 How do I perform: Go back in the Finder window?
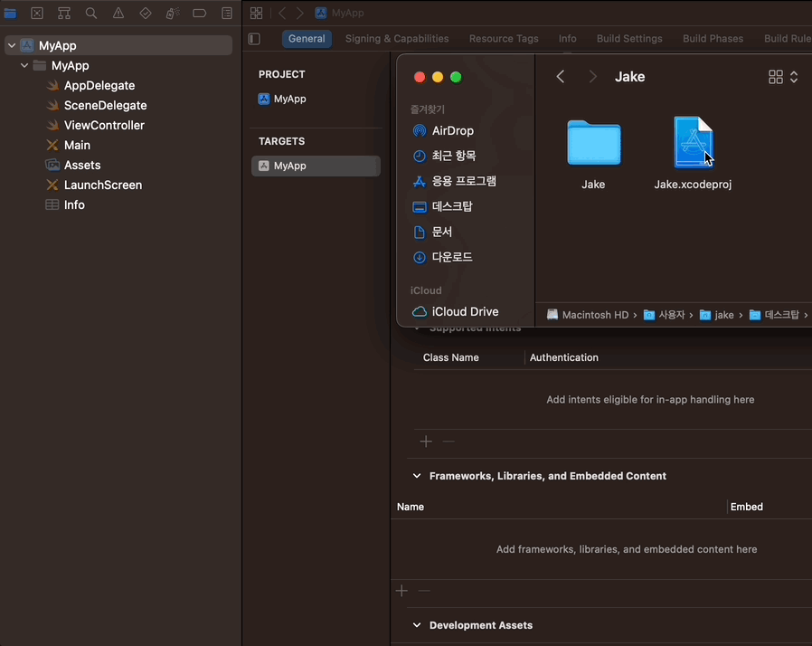[x=561, y=77]
